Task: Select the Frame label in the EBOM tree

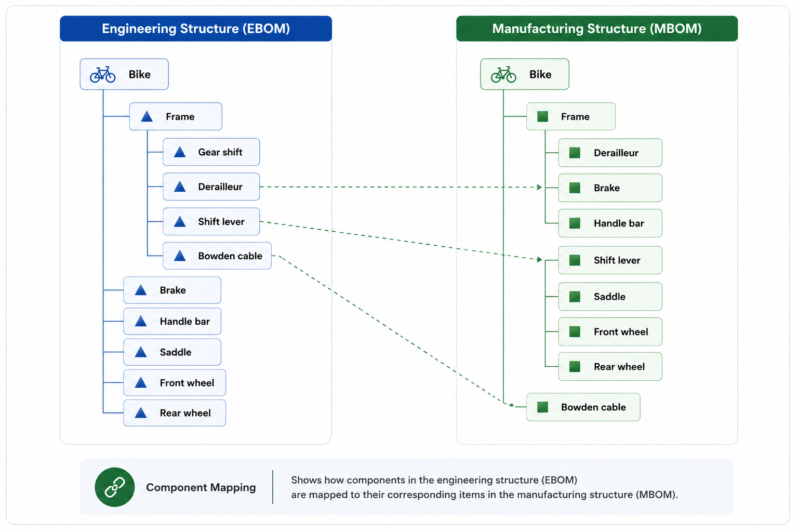Action: (180, 116)
